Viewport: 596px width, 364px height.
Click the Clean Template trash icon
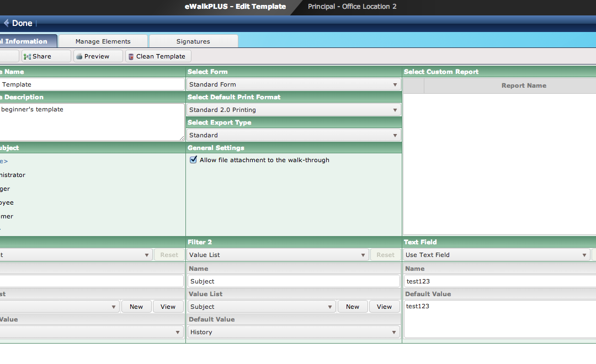coord(131,57)
